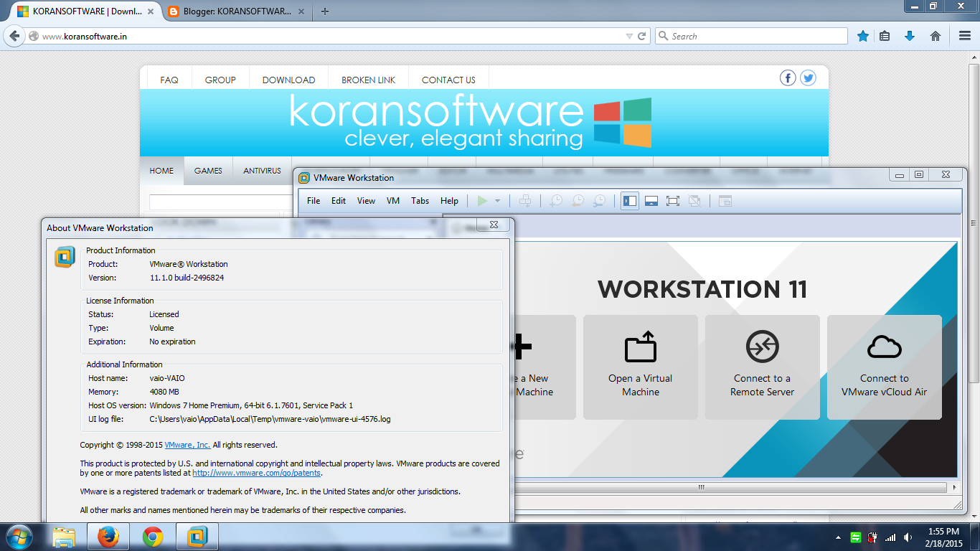This screenshot has height=551, width=980.
Task: Click the Take Snapshot clock icon in VMware
Action: 555,201
